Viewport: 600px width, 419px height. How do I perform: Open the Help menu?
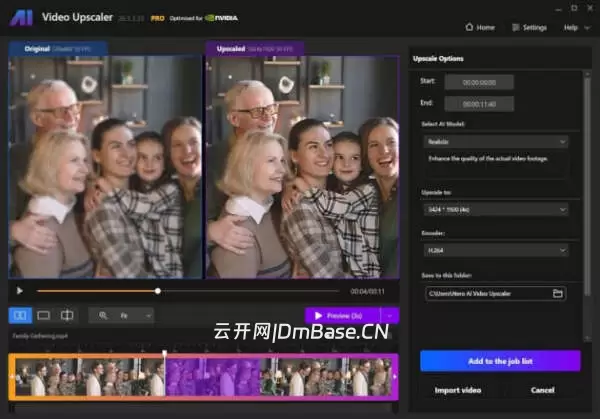[x=571, y=28]
